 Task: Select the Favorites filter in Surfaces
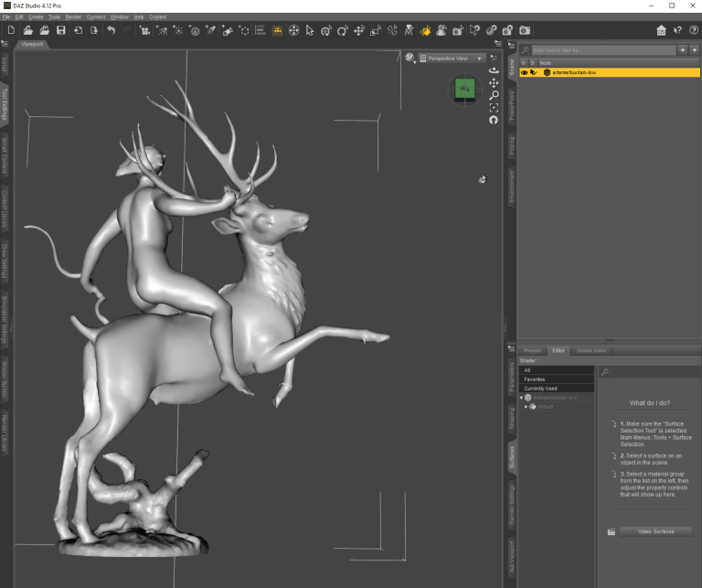tap(557, 380)
